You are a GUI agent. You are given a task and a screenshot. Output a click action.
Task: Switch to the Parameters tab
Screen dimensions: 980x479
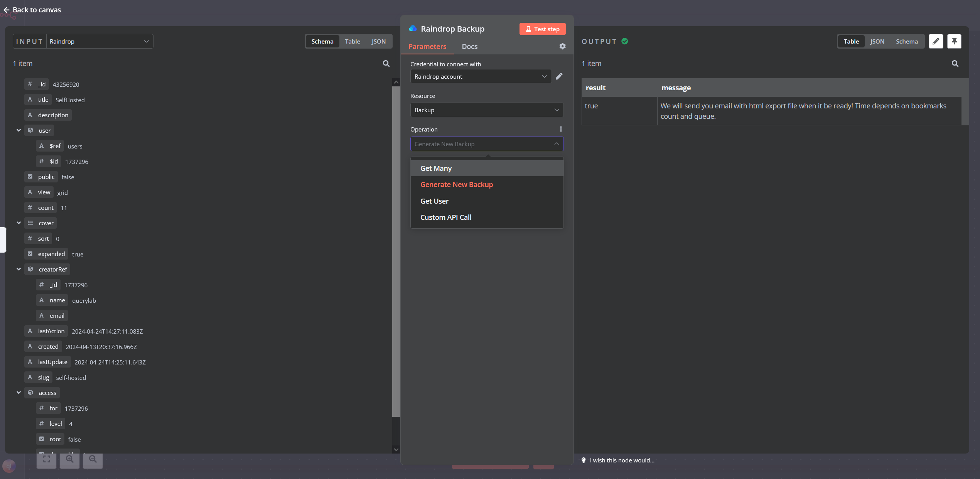427,46
